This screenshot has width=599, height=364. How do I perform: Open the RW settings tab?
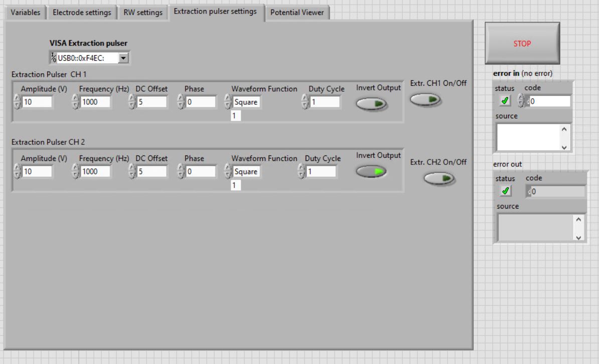click(x=143, y=12)
